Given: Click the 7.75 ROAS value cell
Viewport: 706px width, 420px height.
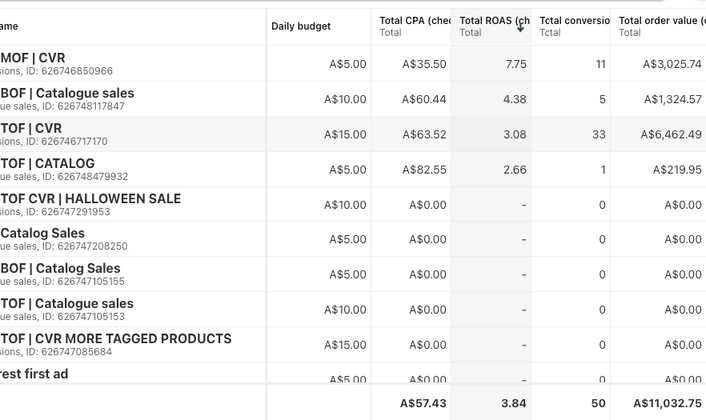Looking at the screenshot, I should point(515,64).
